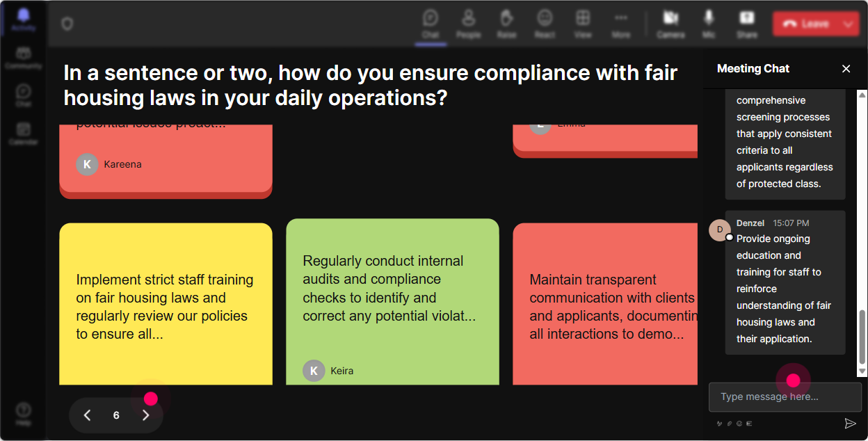Viewport: 868px width, 441px height.
Task: Click Kareena's avatar on the red card
Action: tap(87, 164)
